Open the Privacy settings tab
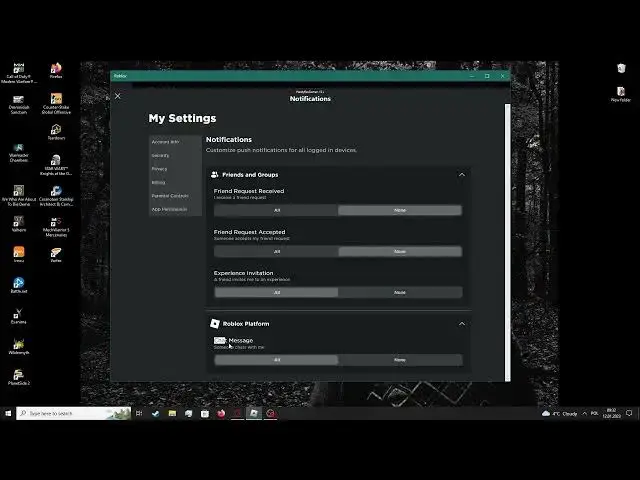The height and width of the screenshot is (480, 640). 176,169
